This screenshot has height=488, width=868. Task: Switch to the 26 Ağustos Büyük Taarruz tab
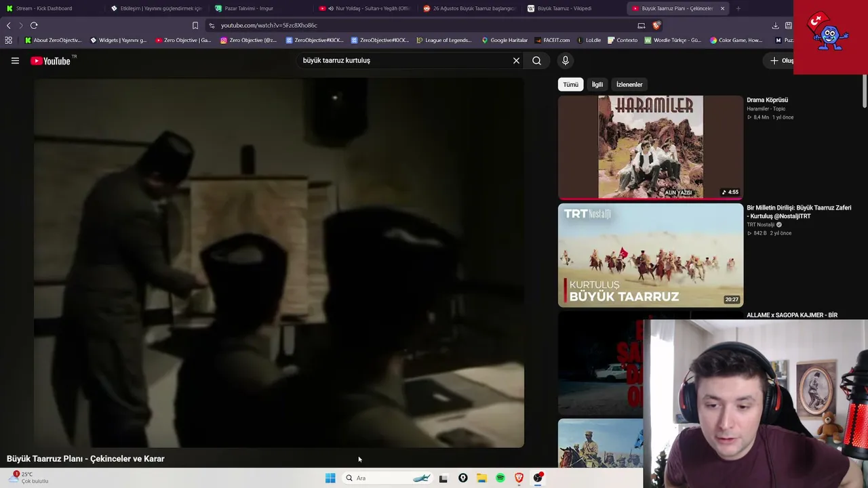[469, 8]
